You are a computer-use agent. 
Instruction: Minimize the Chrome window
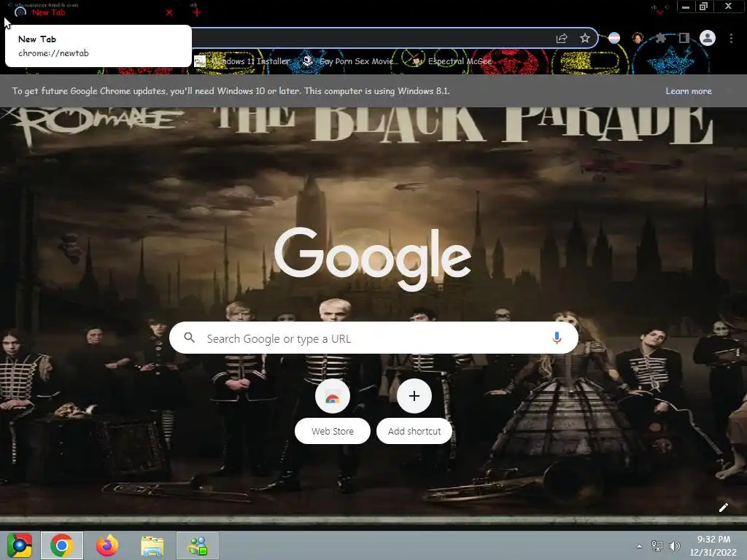pyautogui.click(x=686, y=7)
